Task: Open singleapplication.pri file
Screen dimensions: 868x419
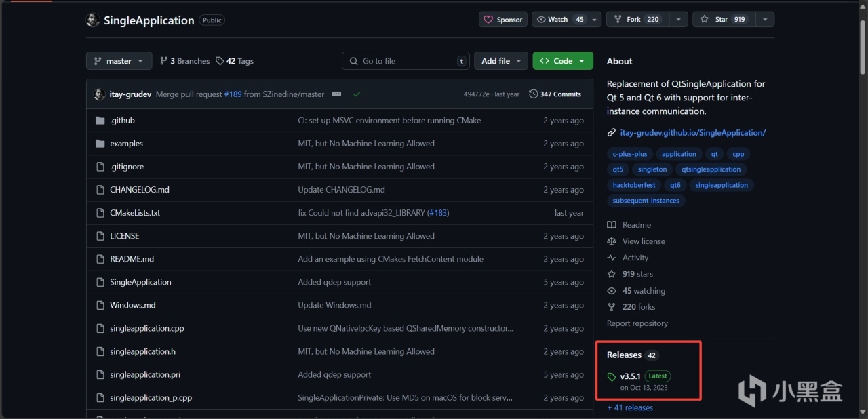Action: 145,374
